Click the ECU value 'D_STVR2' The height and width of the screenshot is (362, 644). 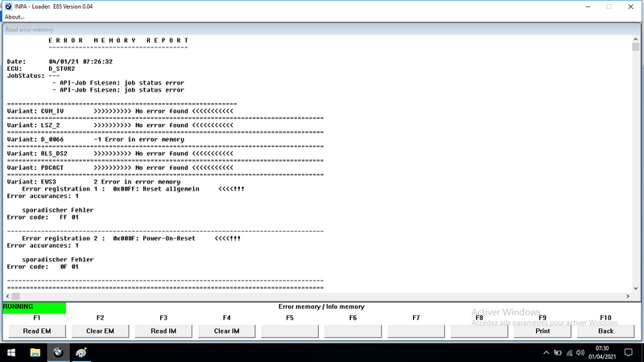point(62,68)
